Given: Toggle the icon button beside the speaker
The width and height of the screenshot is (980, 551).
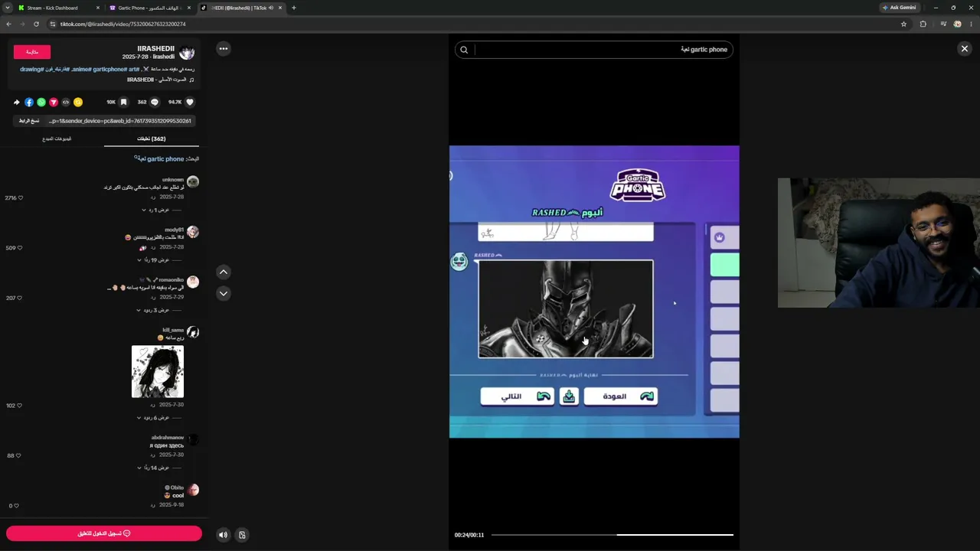Looking at the screenshot, I should click(x=242, y=535).
